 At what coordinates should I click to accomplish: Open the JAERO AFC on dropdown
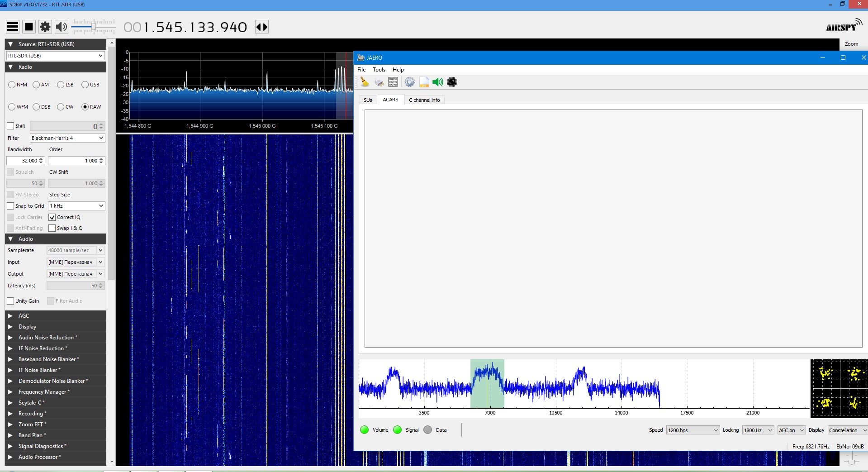tap(792, 430)
